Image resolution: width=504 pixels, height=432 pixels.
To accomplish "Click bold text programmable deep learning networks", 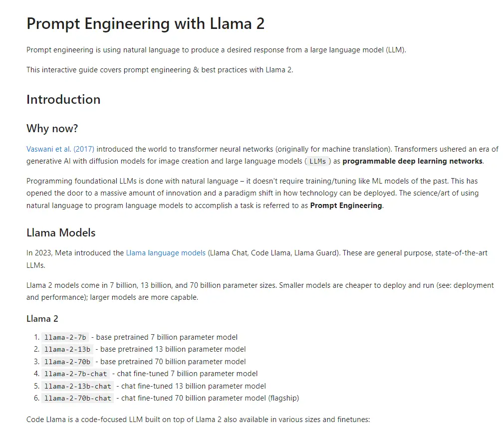I will coord(413,161).
